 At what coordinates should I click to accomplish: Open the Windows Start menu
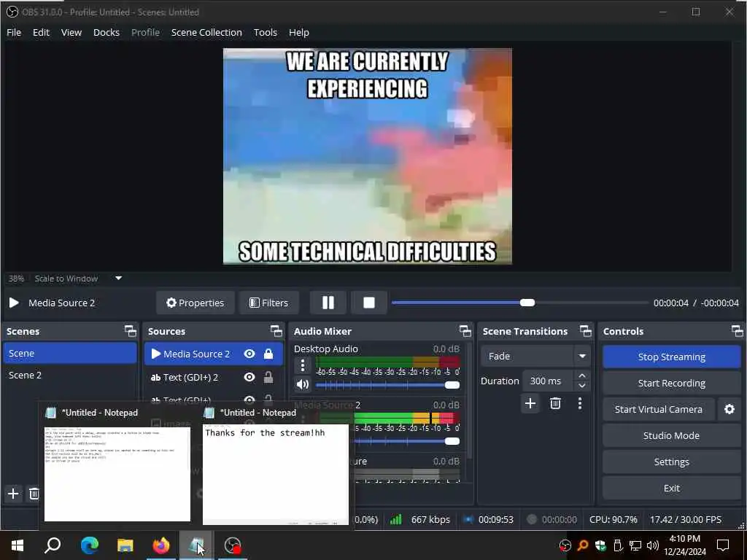[18, 545]
